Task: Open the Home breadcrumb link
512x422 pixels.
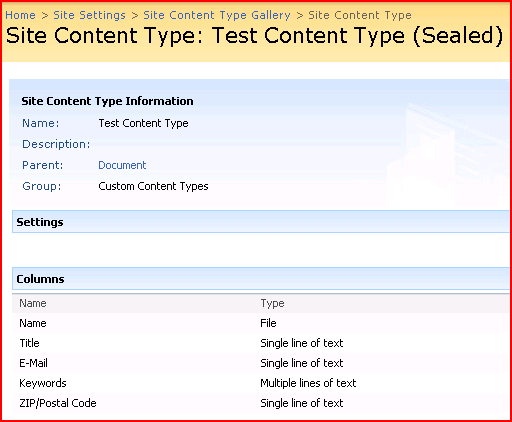Action: (20, 15)
